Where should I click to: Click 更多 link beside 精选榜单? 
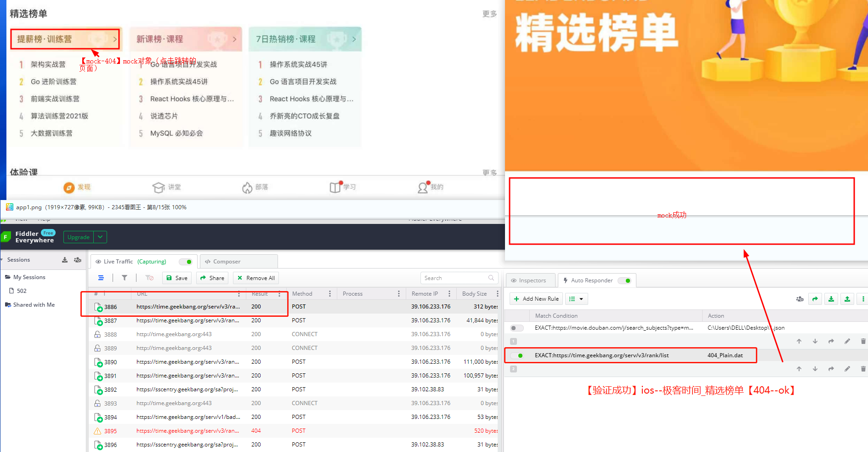[x=490, y=14]
